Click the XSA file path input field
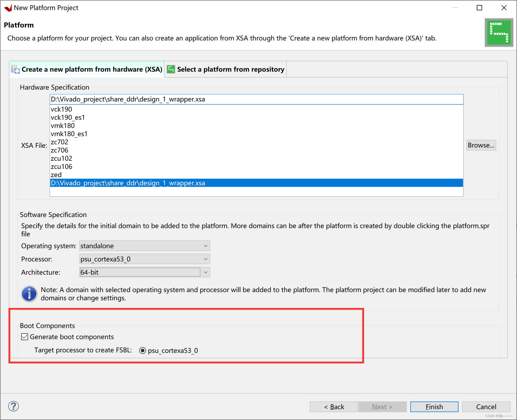Image resolution: width=517 pixels, height=420 pixels. (256, 99)
